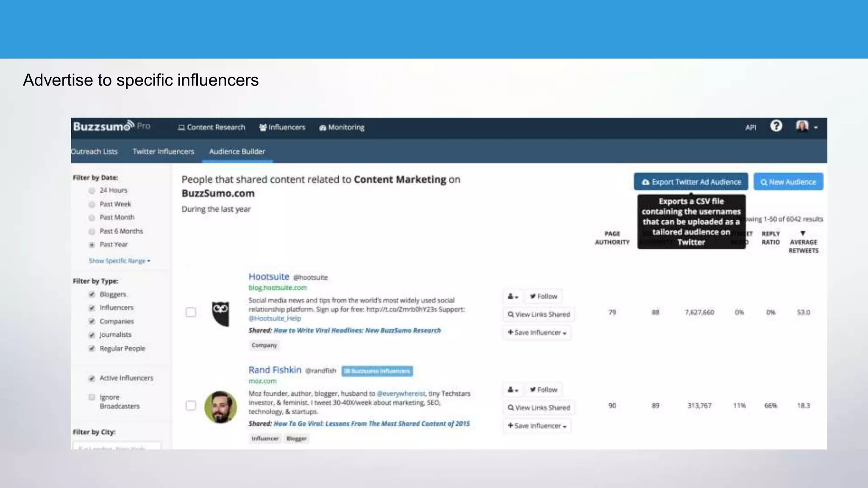Viewport: 868px width, 488px height.
Task: Toggle the Journalists checkbox
Action: coord(92,335)
